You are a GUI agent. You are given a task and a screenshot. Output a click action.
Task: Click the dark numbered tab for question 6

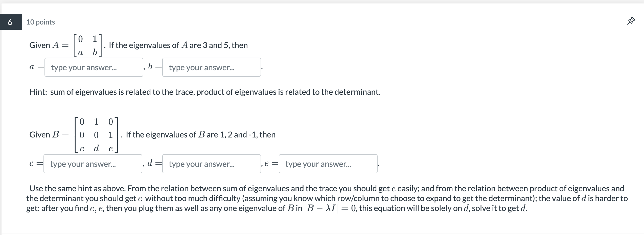(x=11, y=22)
